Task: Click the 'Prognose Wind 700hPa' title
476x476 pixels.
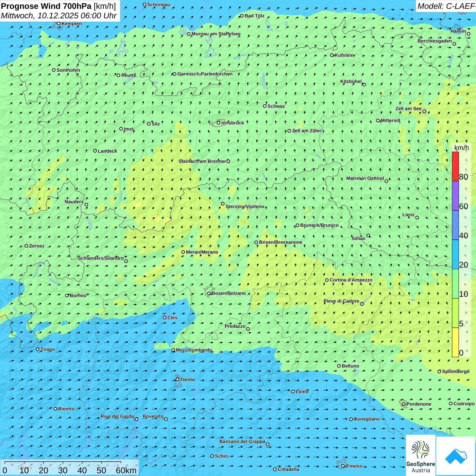Action: tap(46, 6)
